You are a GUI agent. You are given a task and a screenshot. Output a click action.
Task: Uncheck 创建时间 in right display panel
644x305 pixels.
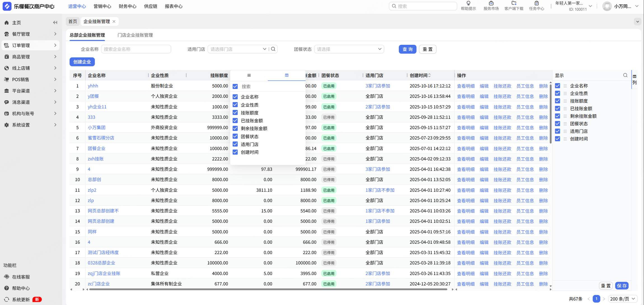tap(558, 139)
